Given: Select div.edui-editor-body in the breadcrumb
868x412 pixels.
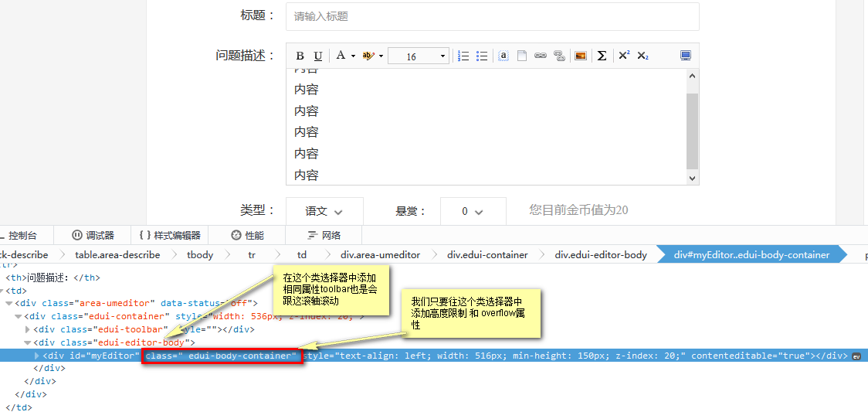Looking at the screenshot, I should click(x=601, y=255).
